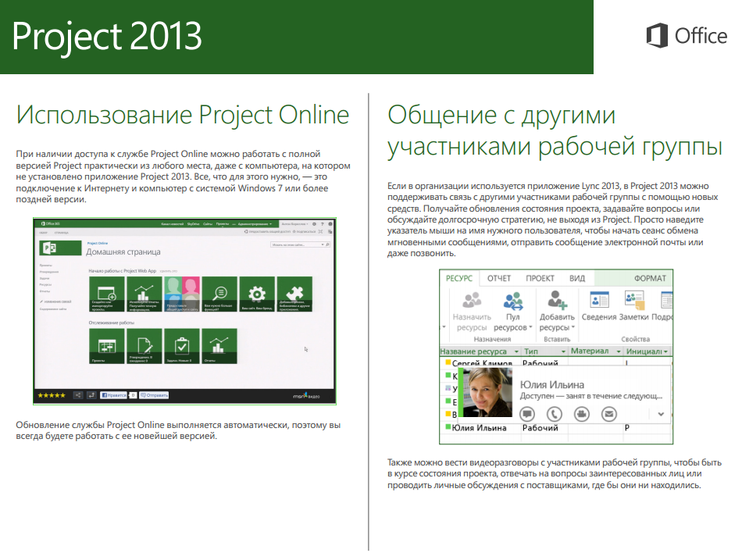Screen dimensions: 742x560
Task: Click the gear tile for site branding
Action: (x=257, y=294)
